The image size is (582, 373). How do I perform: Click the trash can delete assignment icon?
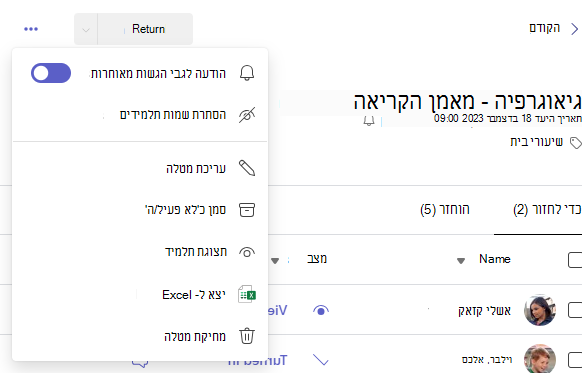point(247,336)
